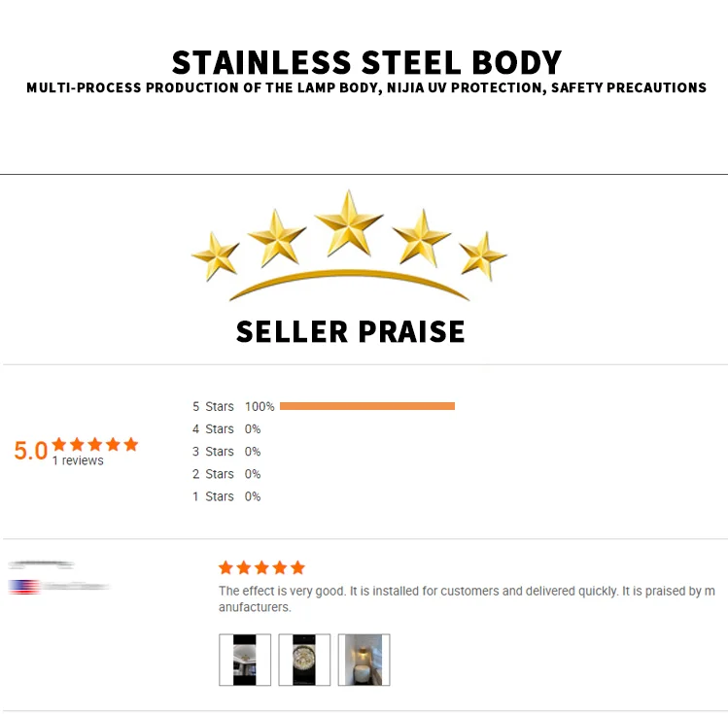Open the second review photo thumbnail
This screenshot has width=728, height=714.
coord(304,660)
